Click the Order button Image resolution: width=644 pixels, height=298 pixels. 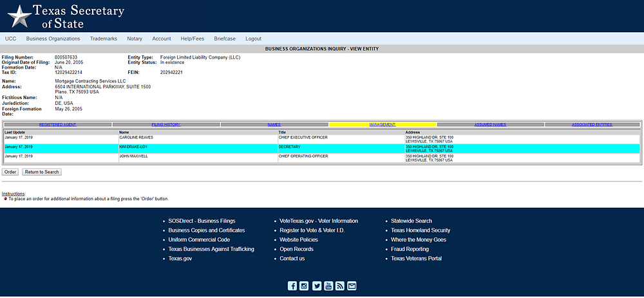click(10, 172)
